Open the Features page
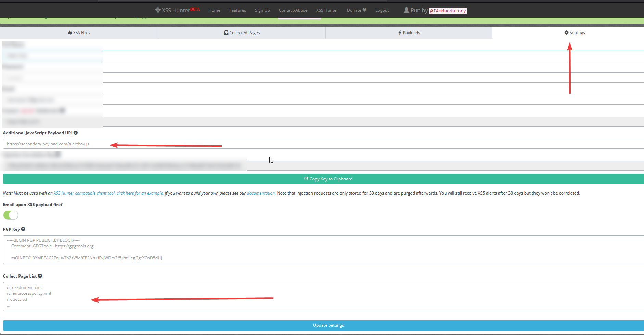This screenshot has height=335, width=644. [237, 10]
